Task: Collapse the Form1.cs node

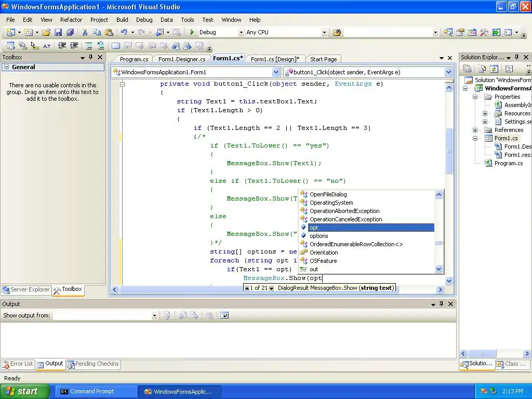Action: [475, 138]
